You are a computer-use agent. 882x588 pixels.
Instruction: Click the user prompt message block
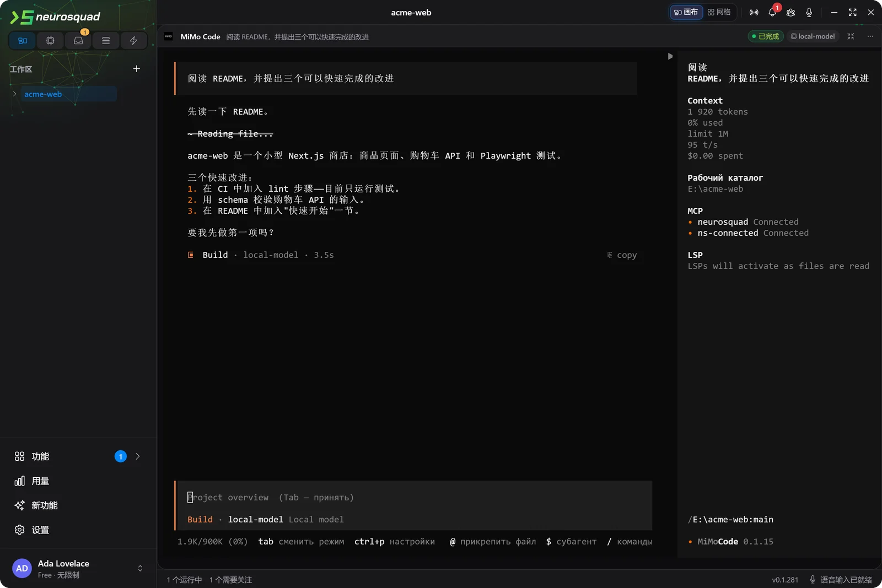[x=406, y=78]
